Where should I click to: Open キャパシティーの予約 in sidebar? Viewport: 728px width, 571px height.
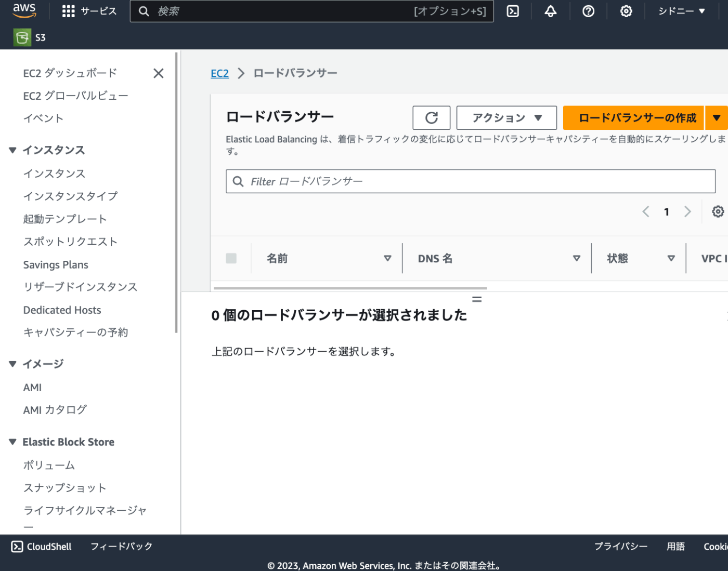[75, 333]
